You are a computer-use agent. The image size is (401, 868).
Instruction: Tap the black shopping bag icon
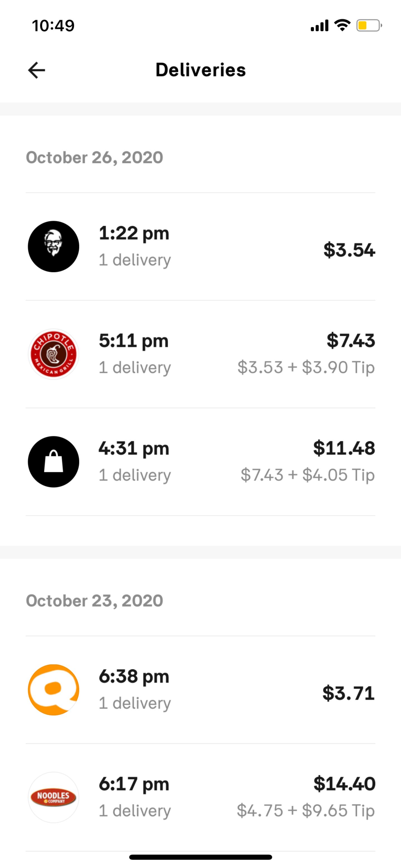click(x=53, y=462)
